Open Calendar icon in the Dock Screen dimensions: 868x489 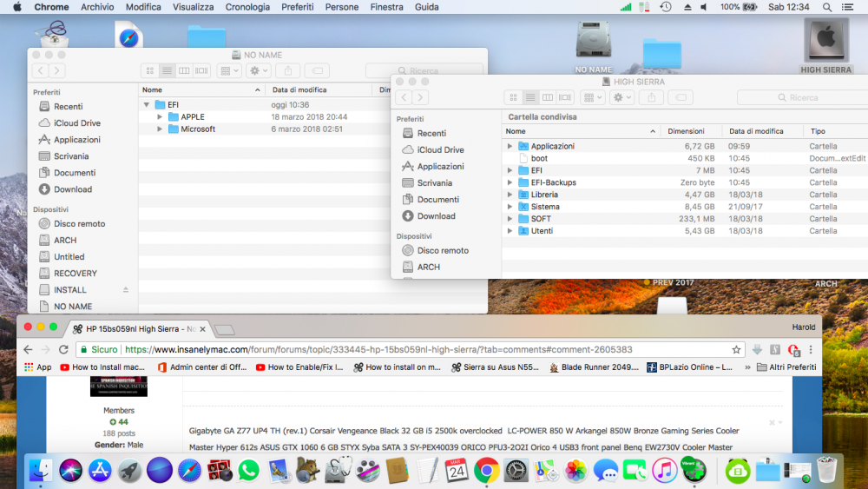click(x=457, y=471)
